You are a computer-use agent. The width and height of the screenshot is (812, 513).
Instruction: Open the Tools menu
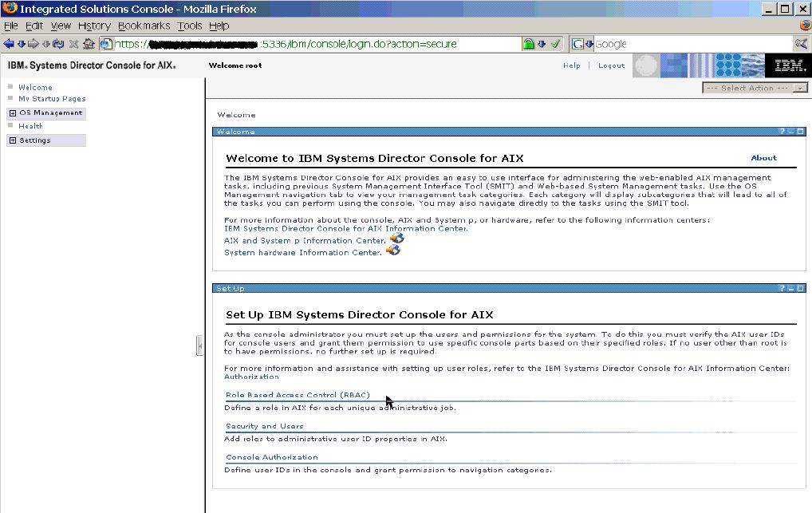click(x=190, y=26)
